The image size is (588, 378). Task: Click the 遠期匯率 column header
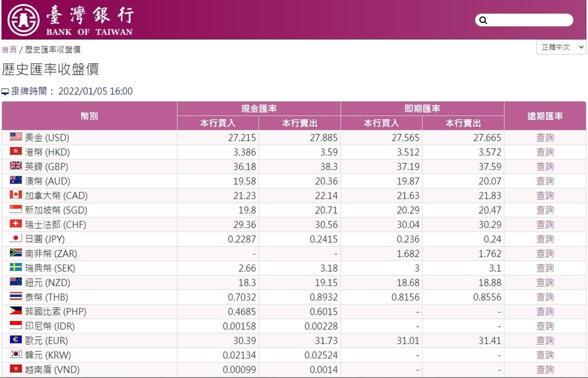(x=546, y=116)
